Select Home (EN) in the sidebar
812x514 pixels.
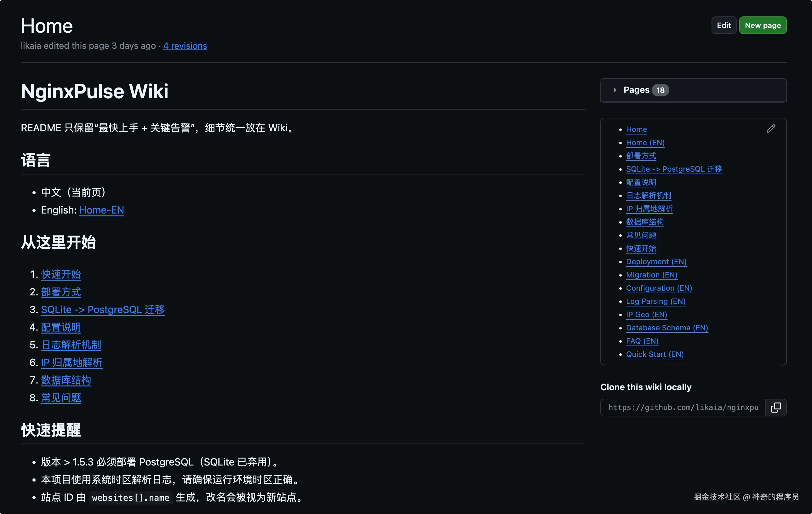pyautogui.click(x=645, y=143)
